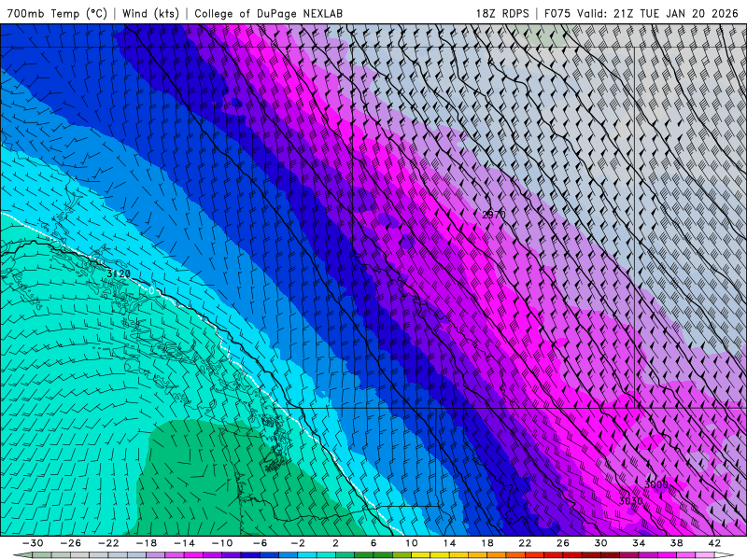Click the 22 colorbar tick label
This screenshot has height=560, width=747.
pos(525,543)
